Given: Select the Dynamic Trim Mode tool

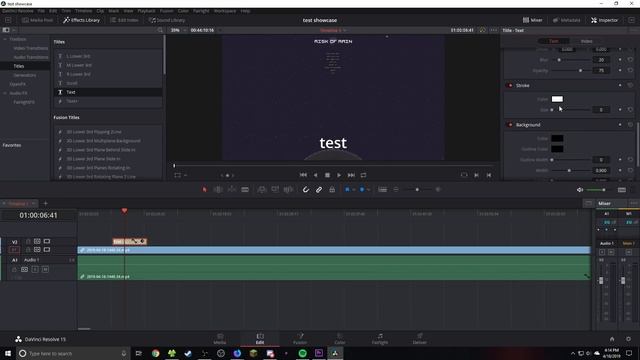Looking at the screenshot, I should (x=231, y=189).
